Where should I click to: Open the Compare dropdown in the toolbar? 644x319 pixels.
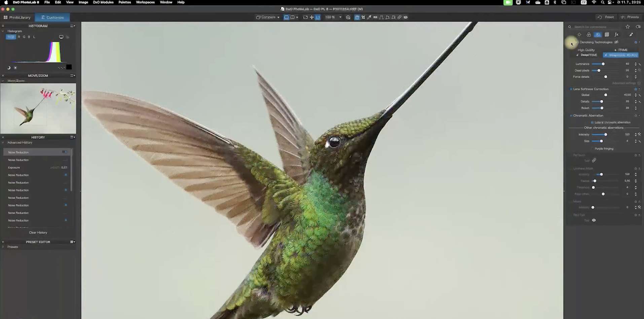(x=278, y=17)
